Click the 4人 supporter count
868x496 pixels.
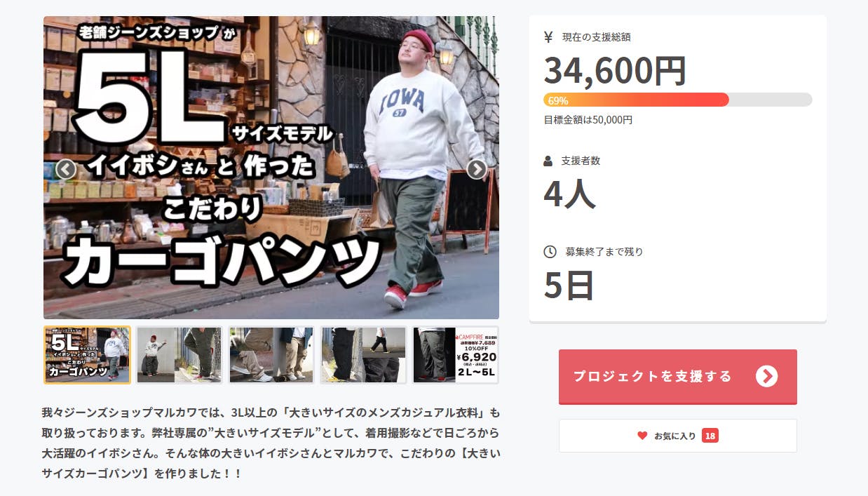point(569,194)
